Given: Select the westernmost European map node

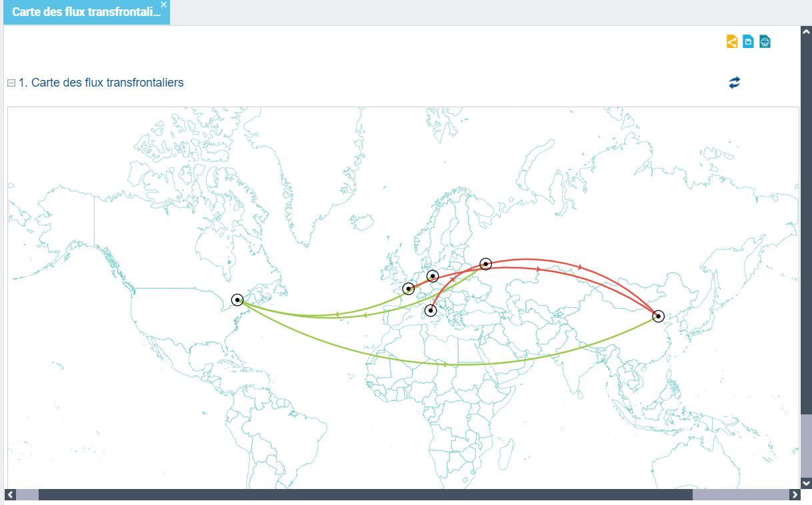Looking at the screenshot, I should click(x=408, y=288).
